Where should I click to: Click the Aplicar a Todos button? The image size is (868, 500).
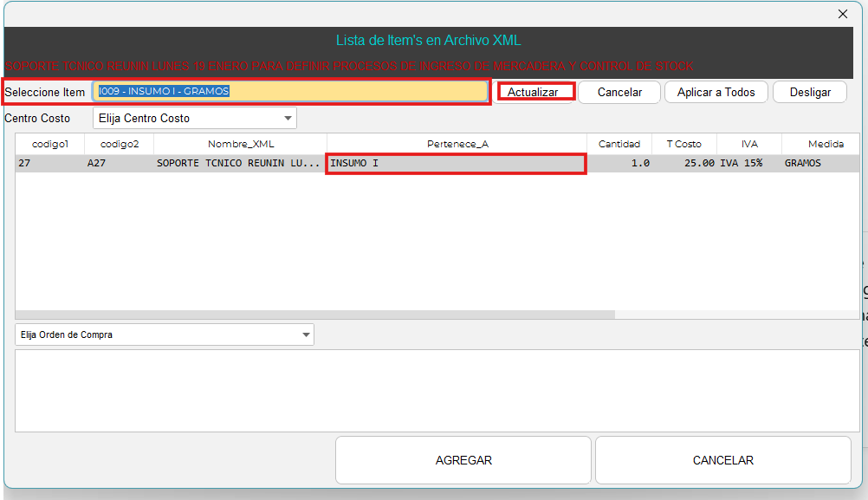tap(716, 92)
